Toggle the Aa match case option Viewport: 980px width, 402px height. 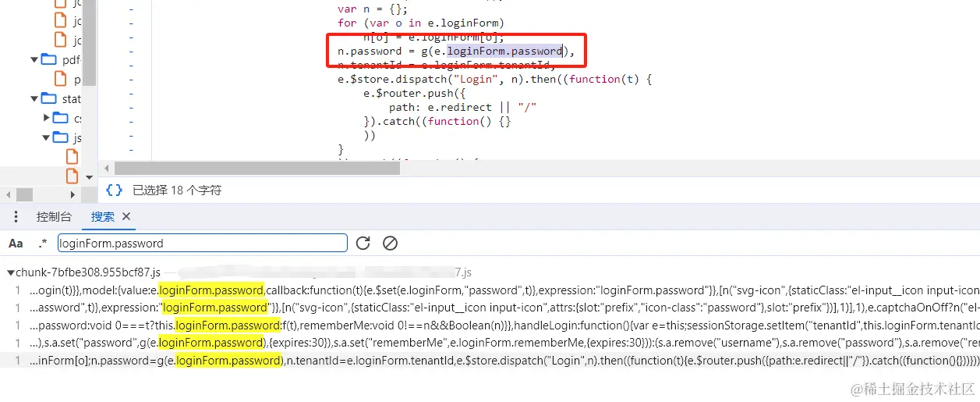pyautogui.click(x=16, y=244)
